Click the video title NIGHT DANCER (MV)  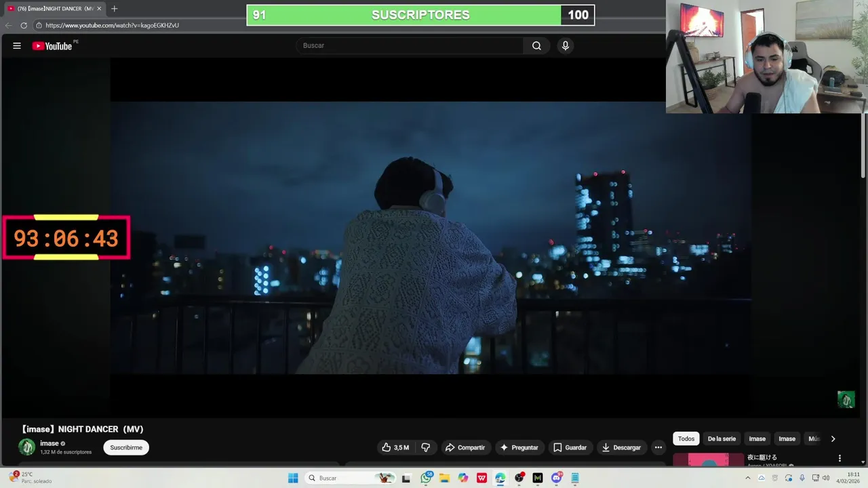(x=81, y=429)
